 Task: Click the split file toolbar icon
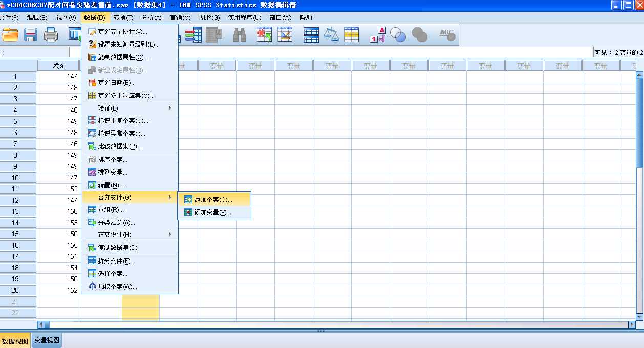pyautogui.click(x=311, y=35)
